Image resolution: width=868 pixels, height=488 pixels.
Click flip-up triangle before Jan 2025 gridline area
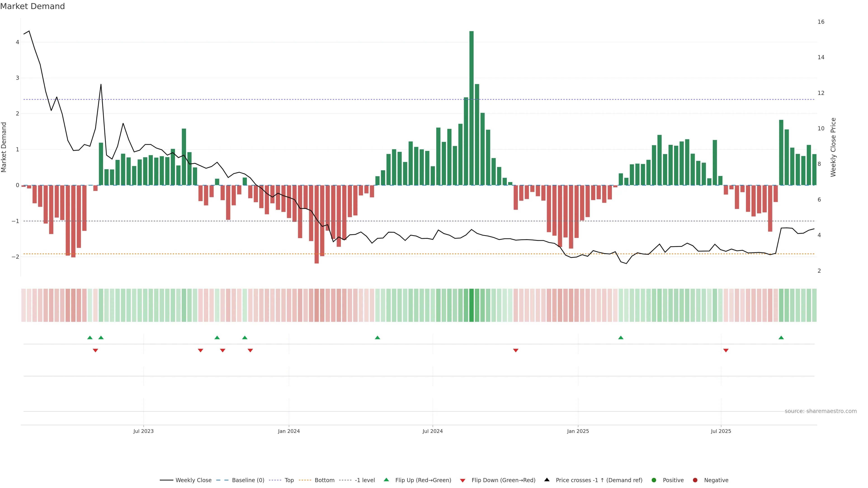tap(377, 338)
